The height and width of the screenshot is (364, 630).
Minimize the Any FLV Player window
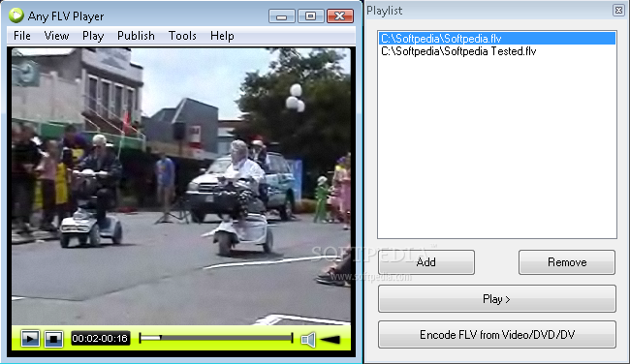(282, 16)
